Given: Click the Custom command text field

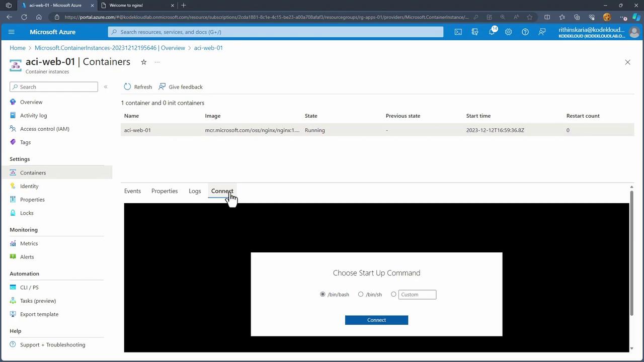Looking at the screenshot, I should tap(417, 295).
